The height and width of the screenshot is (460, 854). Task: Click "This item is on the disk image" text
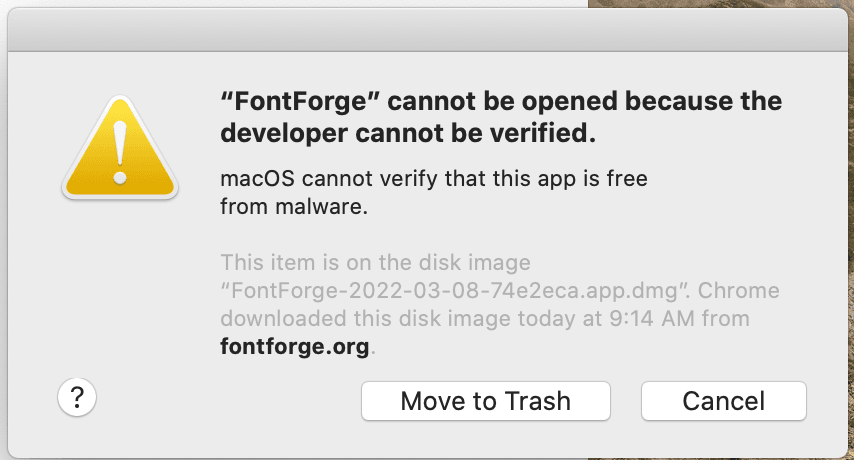[375, 263]
